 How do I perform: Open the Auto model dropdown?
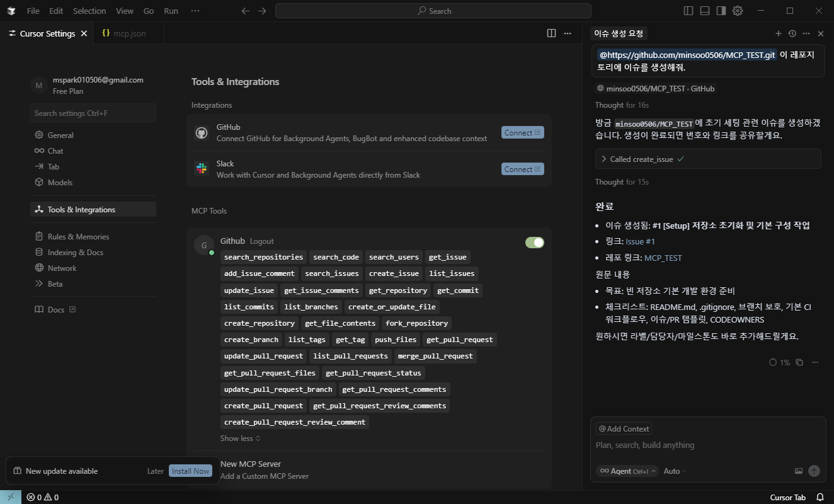[675, 471]
